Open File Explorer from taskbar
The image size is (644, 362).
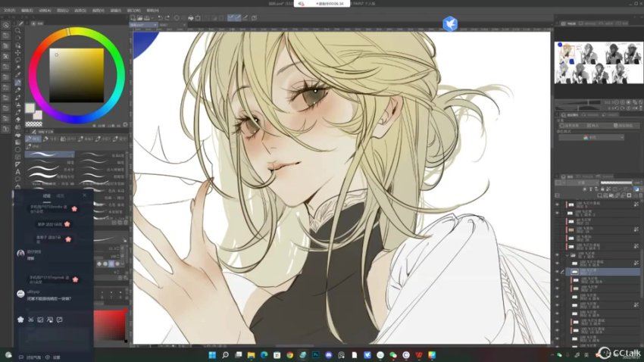[x=251, y=355]
